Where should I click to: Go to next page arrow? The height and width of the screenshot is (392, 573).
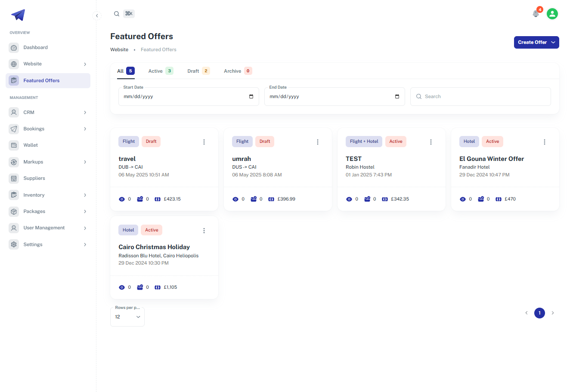coord(553,313)
